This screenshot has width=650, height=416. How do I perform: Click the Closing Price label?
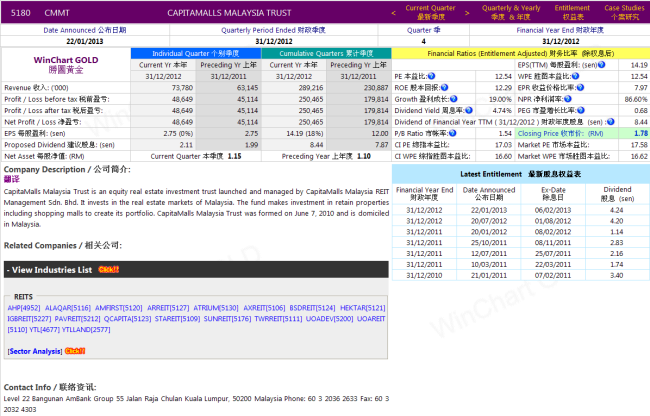(560, 133)
